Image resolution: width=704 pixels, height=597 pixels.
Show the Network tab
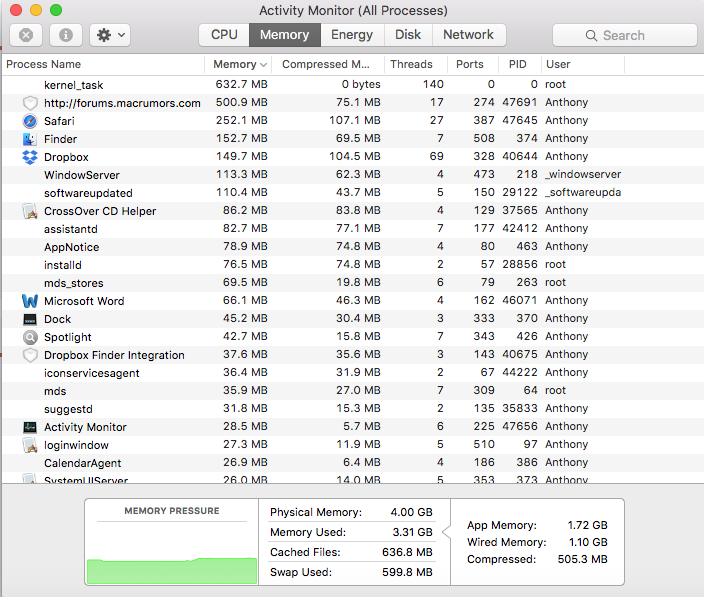[468, 35]
